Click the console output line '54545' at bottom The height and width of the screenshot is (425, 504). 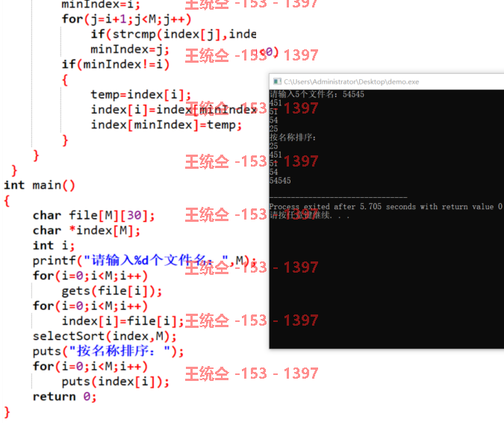coord(280,181)
